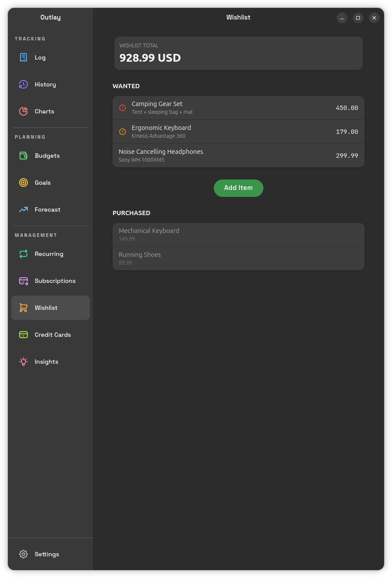Select the Wishlist sidebar item

coord(50,308)
